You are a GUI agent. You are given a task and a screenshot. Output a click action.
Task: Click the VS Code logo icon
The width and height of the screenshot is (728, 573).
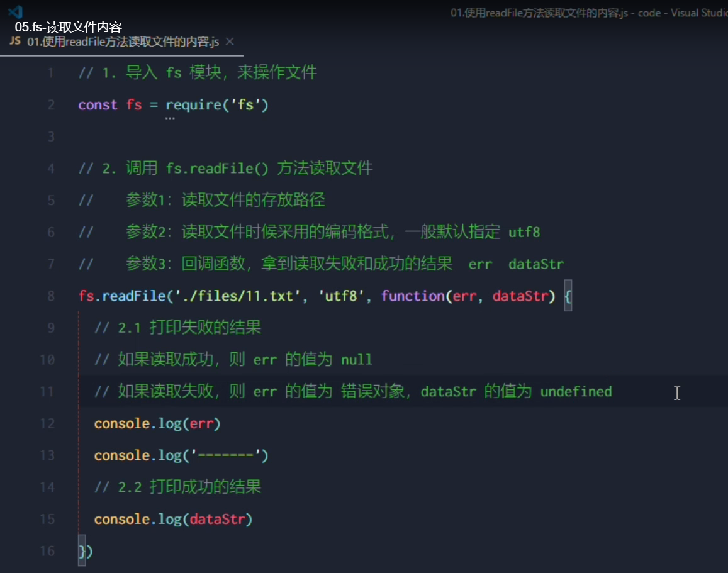(x=15, y=11)
